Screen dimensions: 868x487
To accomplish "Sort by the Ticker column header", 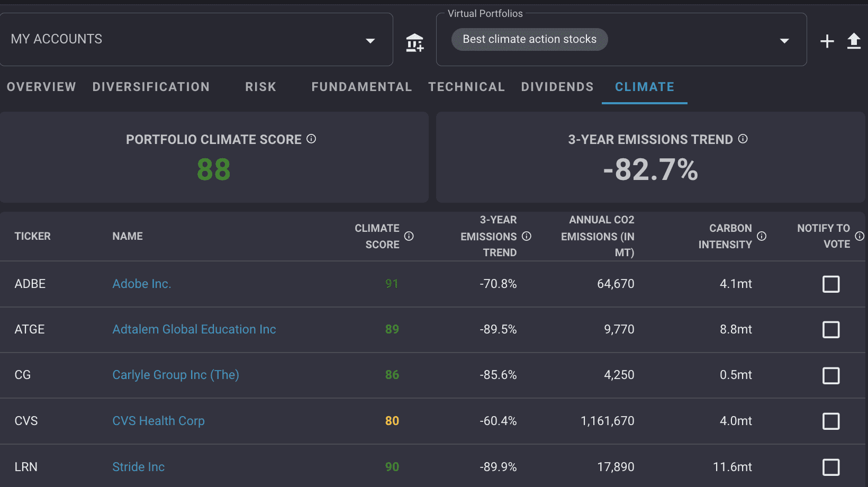I will tap(32, 236).
